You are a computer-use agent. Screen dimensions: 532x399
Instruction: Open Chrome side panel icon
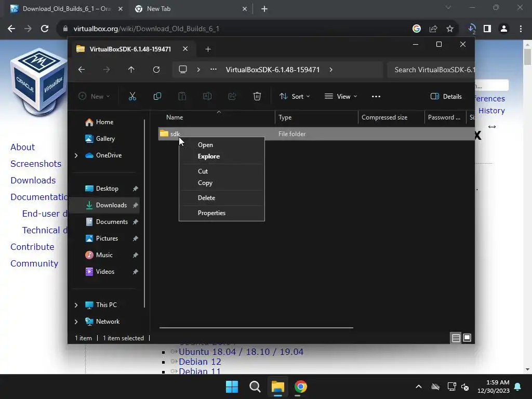pyautogui.click(x=487, y=29)
